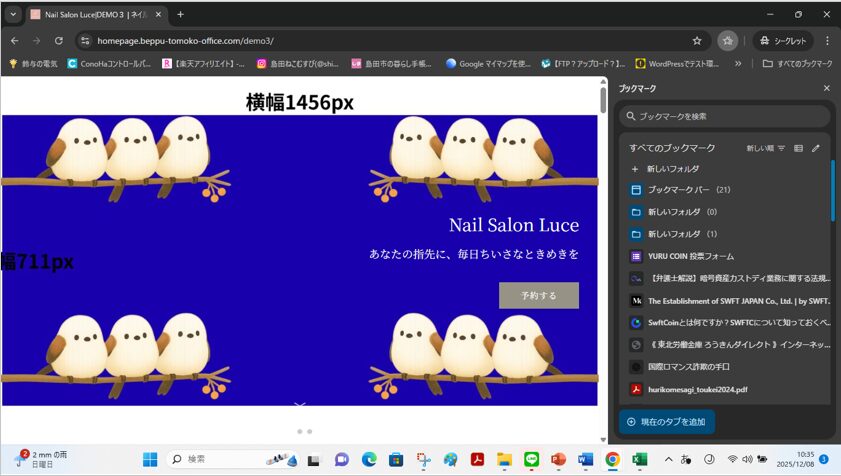This screenshot has height=476, width=841.
Task: Switch bookmark list view icon
Action: pyautogui.click(x=799, y=148)
